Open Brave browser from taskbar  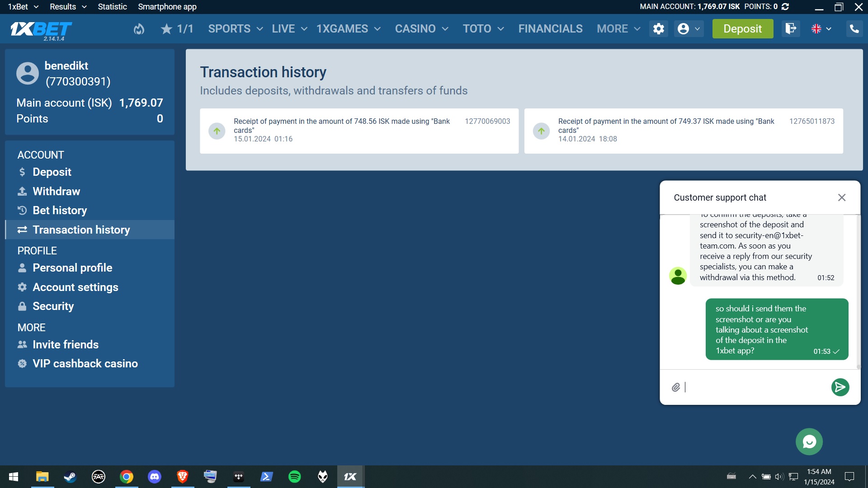[183, 477]
